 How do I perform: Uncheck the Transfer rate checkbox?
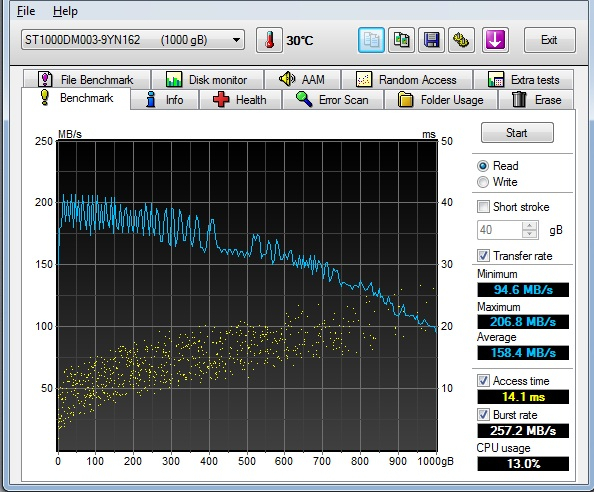(483, 256)
